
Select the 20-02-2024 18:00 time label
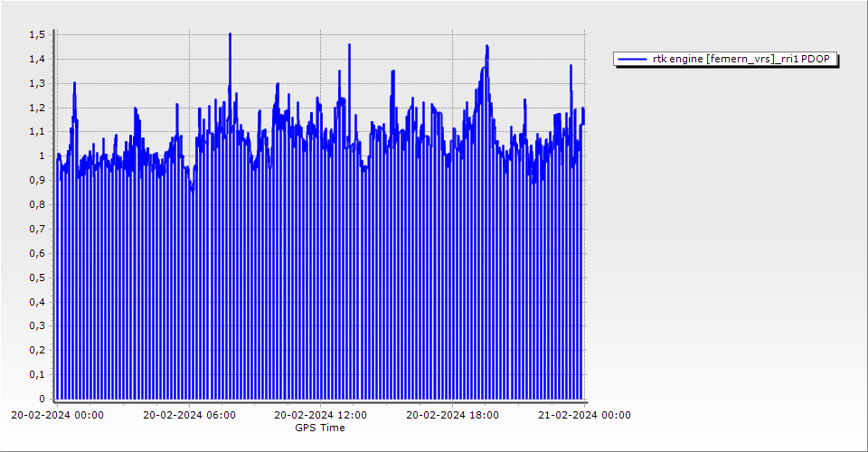tap(452, 416)
